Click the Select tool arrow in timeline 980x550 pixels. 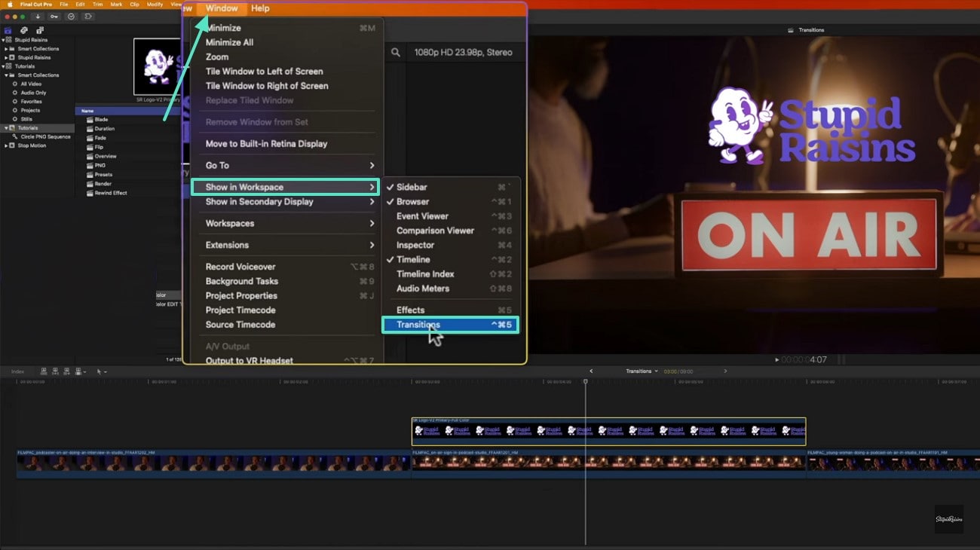click(100, 371)
